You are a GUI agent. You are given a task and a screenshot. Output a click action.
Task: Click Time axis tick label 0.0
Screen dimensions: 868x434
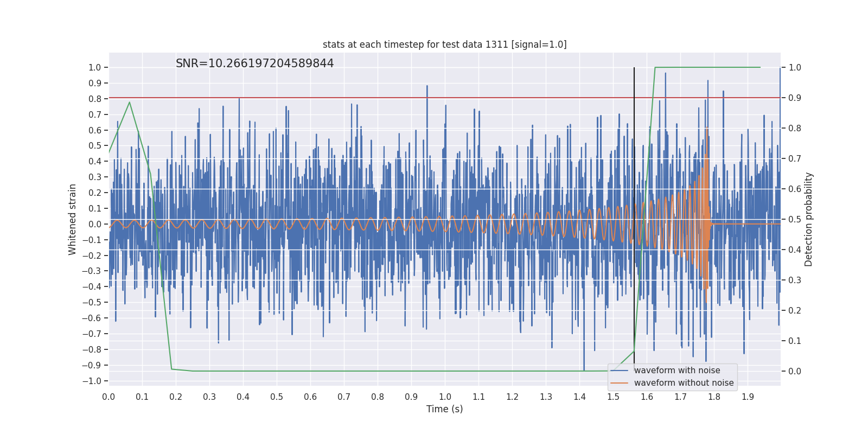[108, 397]
